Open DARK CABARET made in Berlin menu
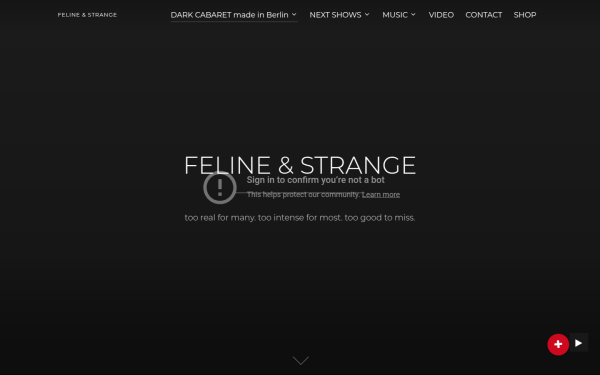600x375 pixels. [229, 15]
